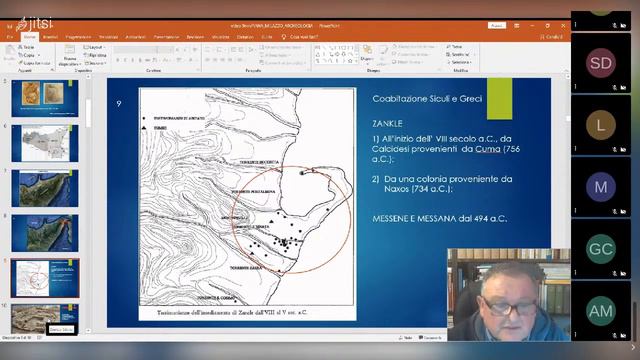The width and height of the screenshot is (640, 360).
Task: Open the Appunti clipboard dialog launcher
Action: click(52, 70)
